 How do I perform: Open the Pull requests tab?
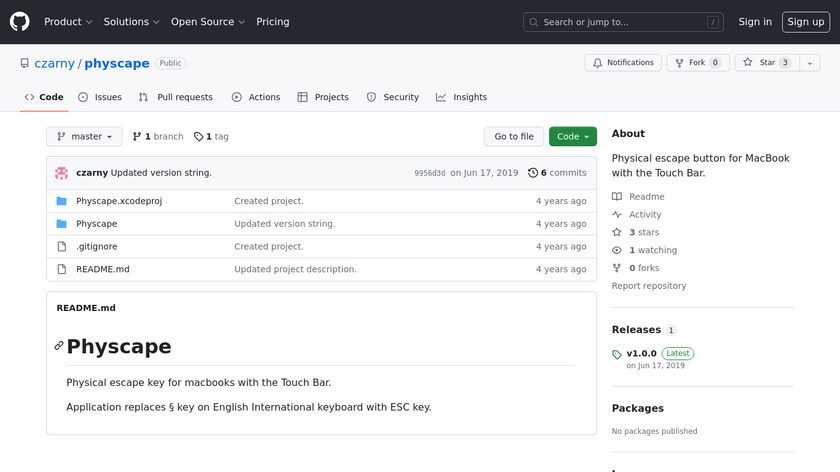click(176, 97)
